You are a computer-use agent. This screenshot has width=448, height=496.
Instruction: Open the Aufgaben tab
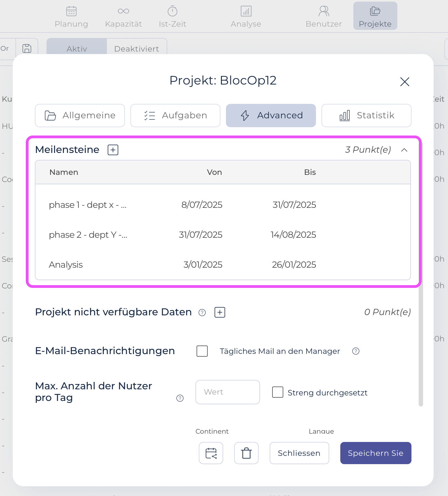[175, 116]
